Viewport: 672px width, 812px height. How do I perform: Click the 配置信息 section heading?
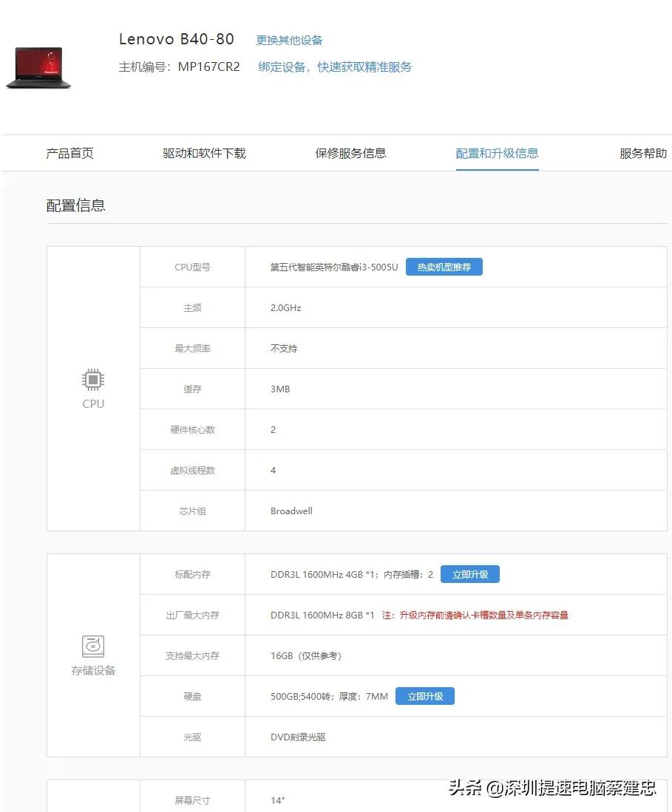point(76,205)
